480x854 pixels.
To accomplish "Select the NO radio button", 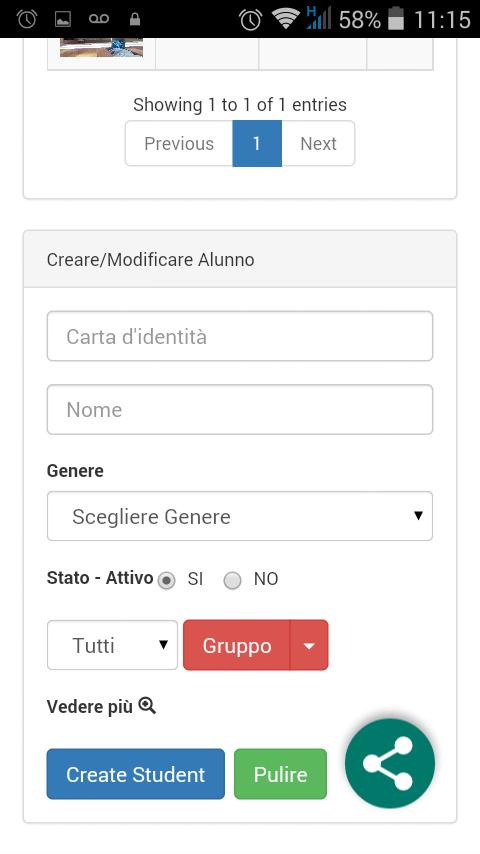I will click(233, 580).
